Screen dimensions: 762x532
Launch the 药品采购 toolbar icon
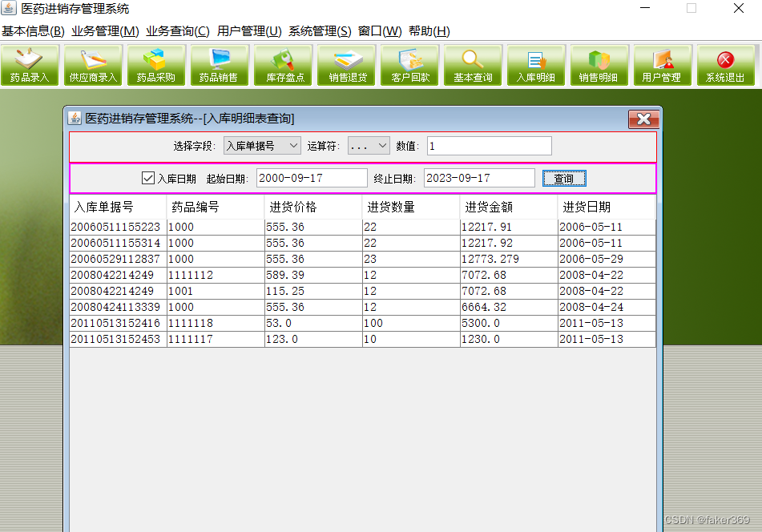pos(156,65)
